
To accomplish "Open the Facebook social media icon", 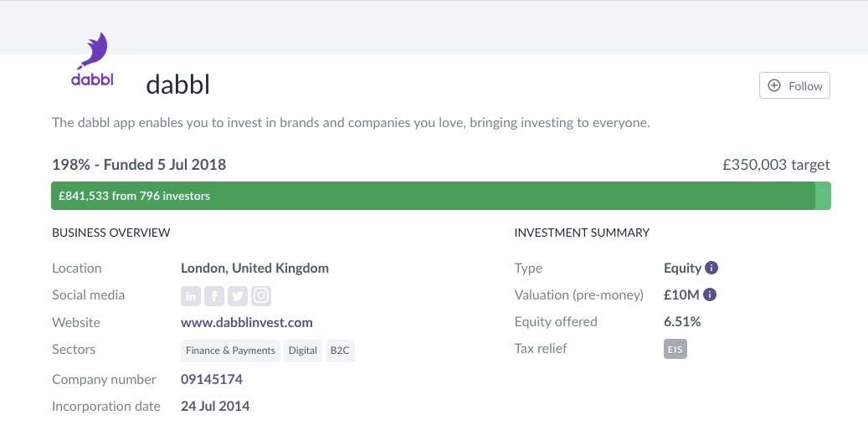I will pos(214,296).
